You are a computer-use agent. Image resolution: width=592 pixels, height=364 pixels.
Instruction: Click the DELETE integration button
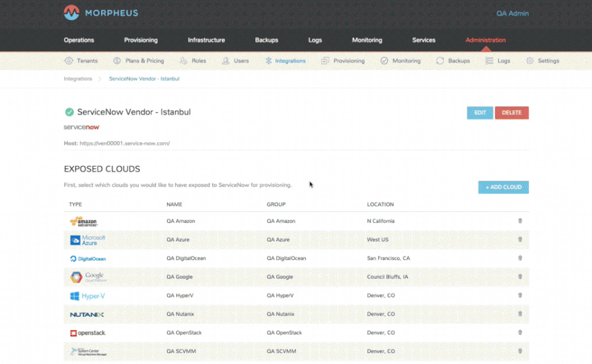512,113
